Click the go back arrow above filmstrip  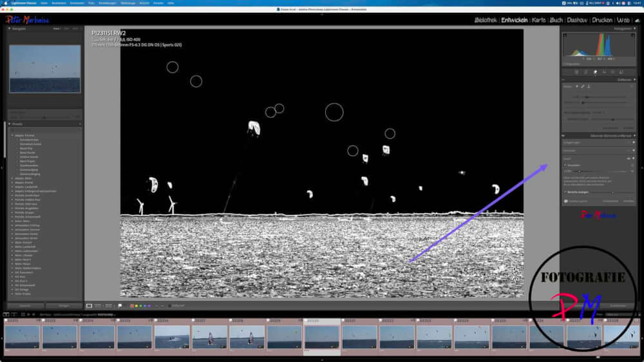tap(28, 314)
